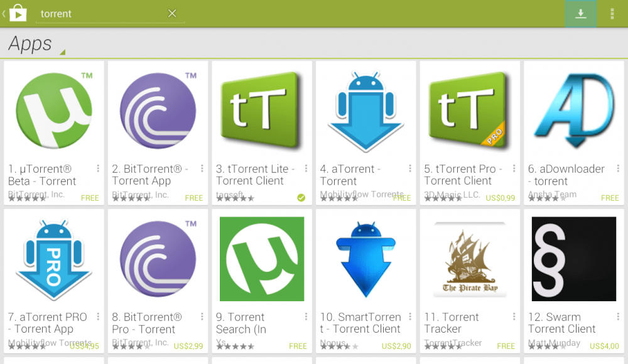Click developer name Matt Munday
628x364 pixels.
point(554,343)
